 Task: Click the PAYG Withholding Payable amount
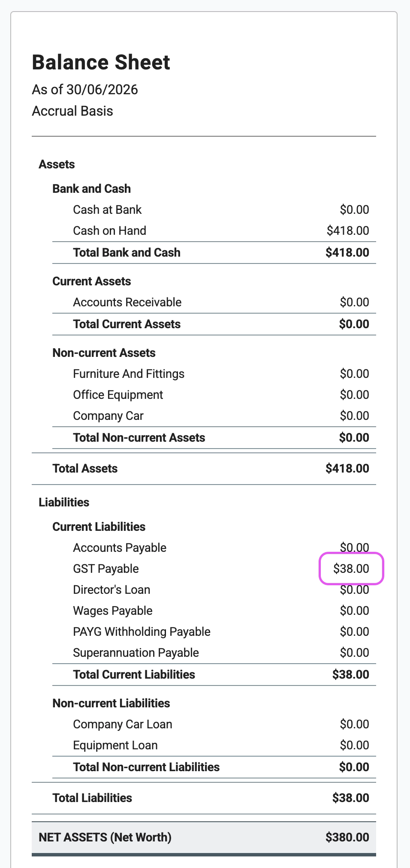(x=355, y=632)
